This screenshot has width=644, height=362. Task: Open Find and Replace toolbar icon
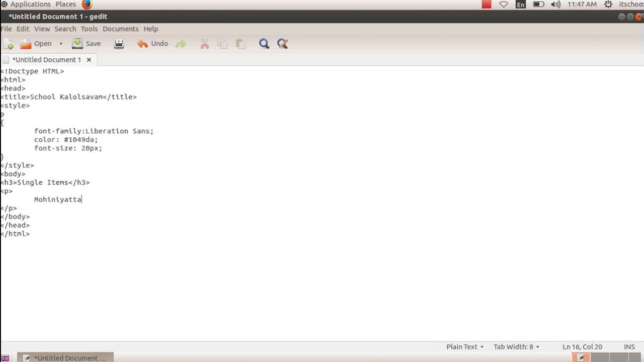coord(282,44)
